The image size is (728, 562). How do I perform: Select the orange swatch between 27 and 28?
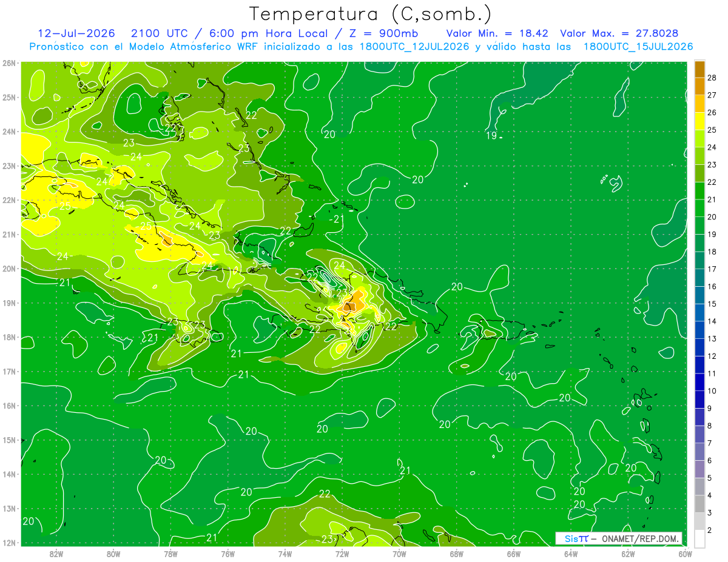pyautogui.click(x=699, y=85)
